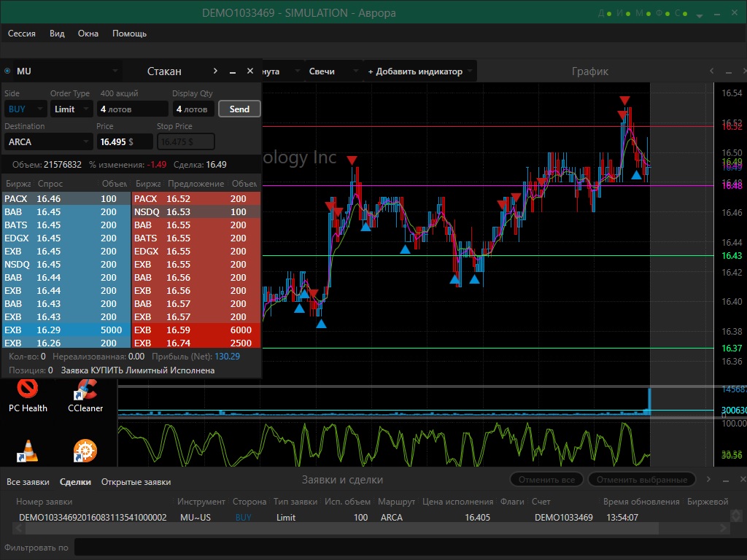
Task: Click the 4 лотов quantity field
Action: coord(133,109)
